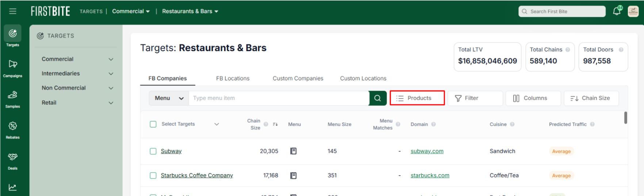Screen dimensions: 644x196
Task: Click the table vertical scrollbar
Action: pyautogui.click(x=626, y=118)
